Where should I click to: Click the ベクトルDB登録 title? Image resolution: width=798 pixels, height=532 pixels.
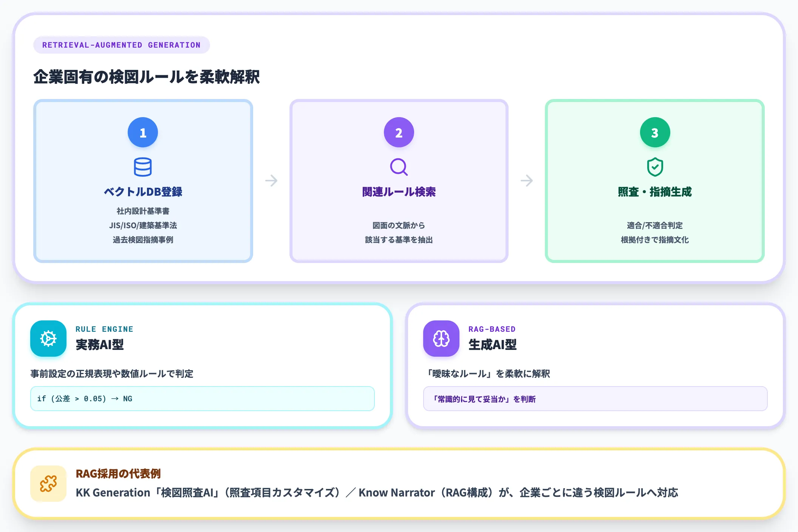[143, 192]
